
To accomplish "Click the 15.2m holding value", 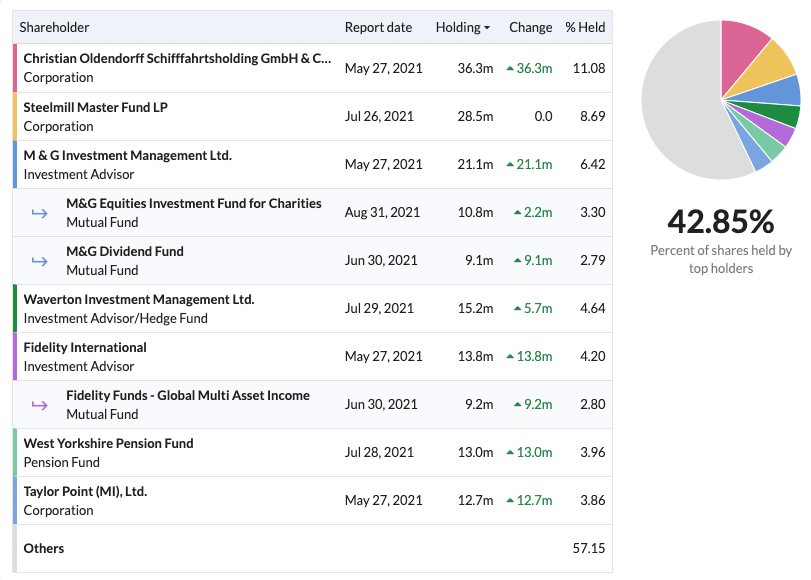I will (475, 309).
